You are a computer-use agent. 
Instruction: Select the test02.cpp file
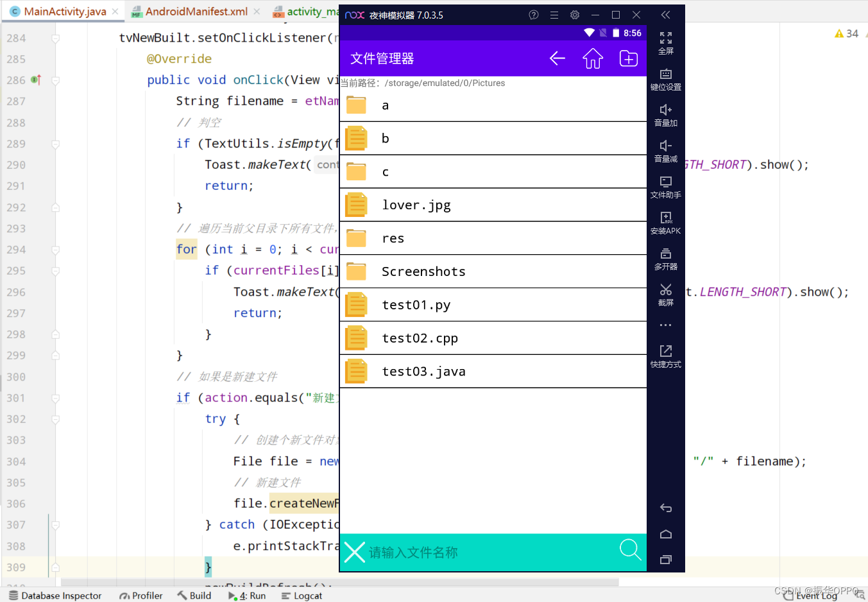[x=493, y=339]
